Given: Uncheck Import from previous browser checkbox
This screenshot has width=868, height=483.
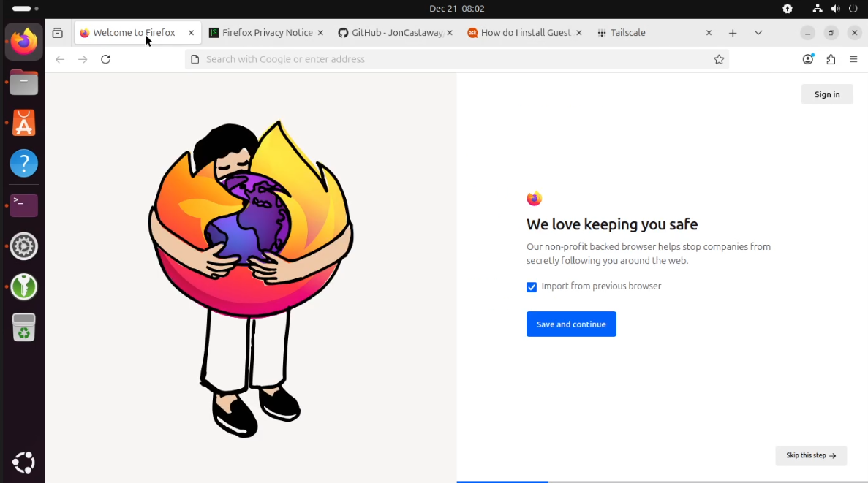Looking at the screenshot, I should click(x=532, y=287).
